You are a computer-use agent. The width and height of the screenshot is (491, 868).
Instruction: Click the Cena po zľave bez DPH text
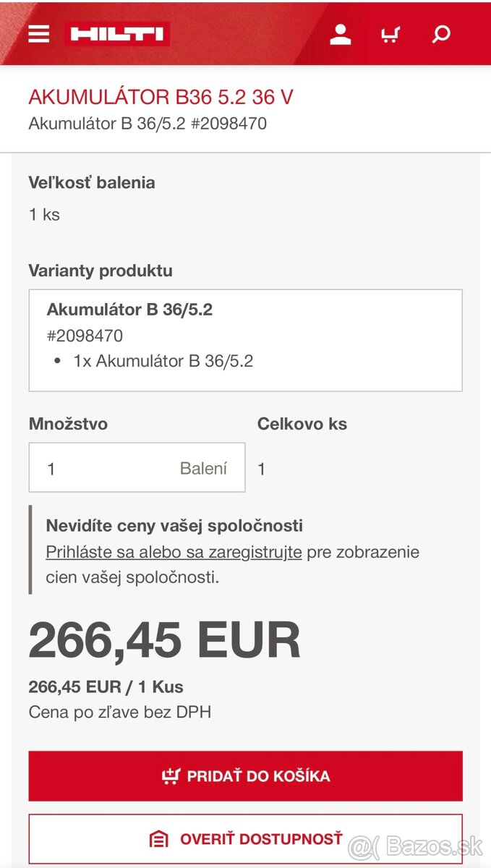pyautogui.click(x=120, y=712)
